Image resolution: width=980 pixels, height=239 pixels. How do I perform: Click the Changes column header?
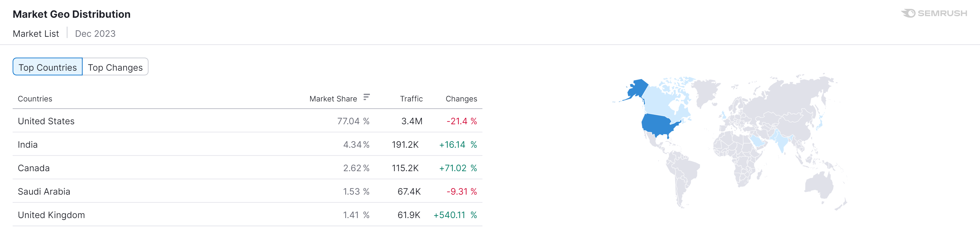pyautogui.click(x=461, y=99)
